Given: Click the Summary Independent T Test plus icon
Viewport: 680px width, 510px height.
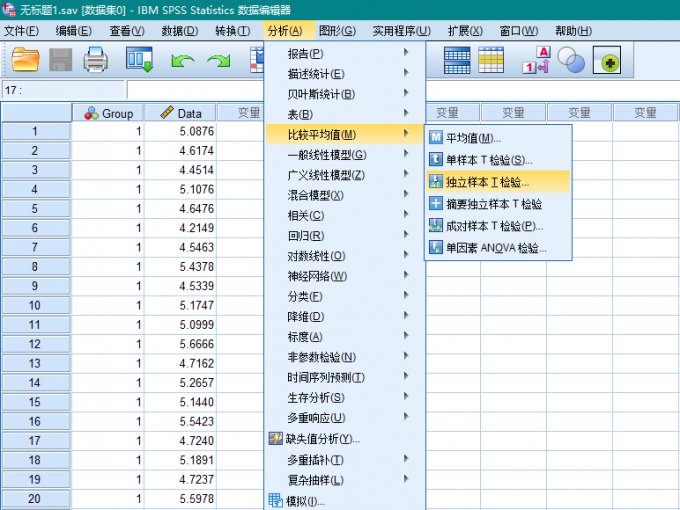Looking at the screenshot, I should click(x=435, y=203).
